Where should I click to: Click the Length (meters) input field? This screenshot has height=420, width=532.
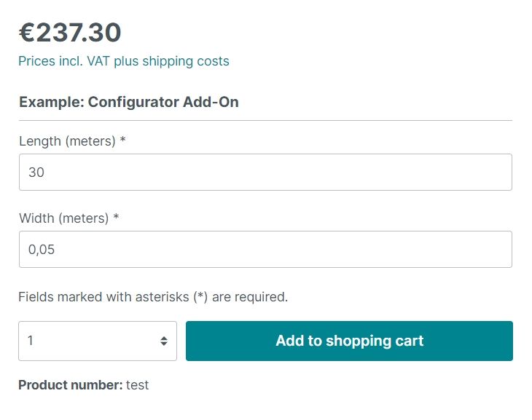[x=265, y=173]
